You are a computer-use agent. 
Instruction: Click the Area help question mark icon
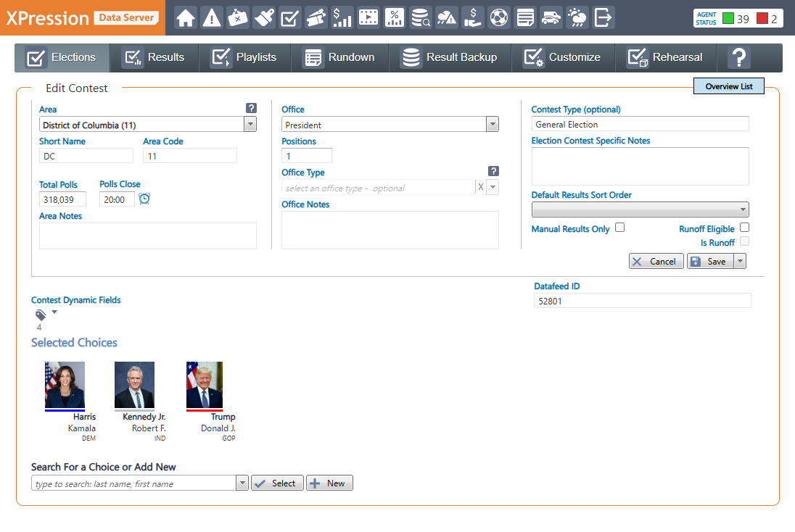click(x=251, y=108)
